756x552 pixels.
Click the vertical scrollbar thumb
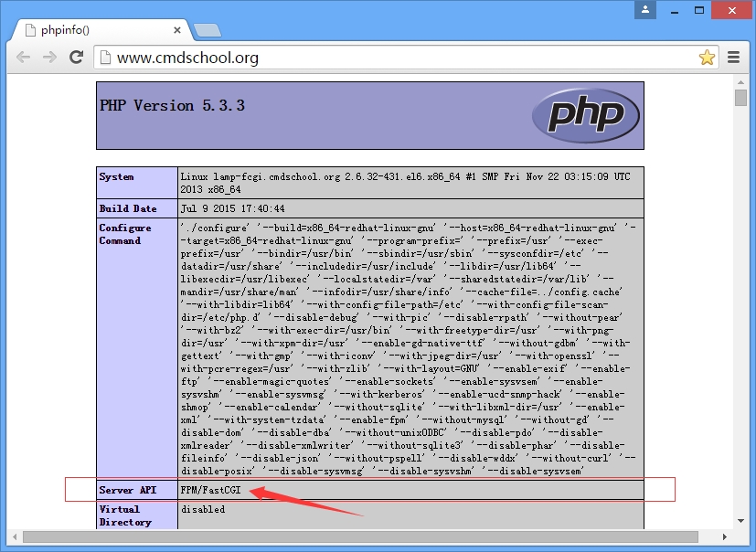pyautogui.click(x=740, y=98)
